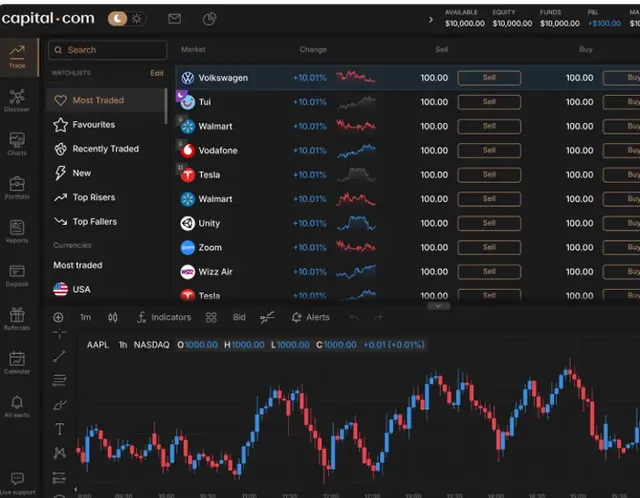Screen dimensions: 640x498
Task: Open Most traded under Currencies
Action: (78, 265)
